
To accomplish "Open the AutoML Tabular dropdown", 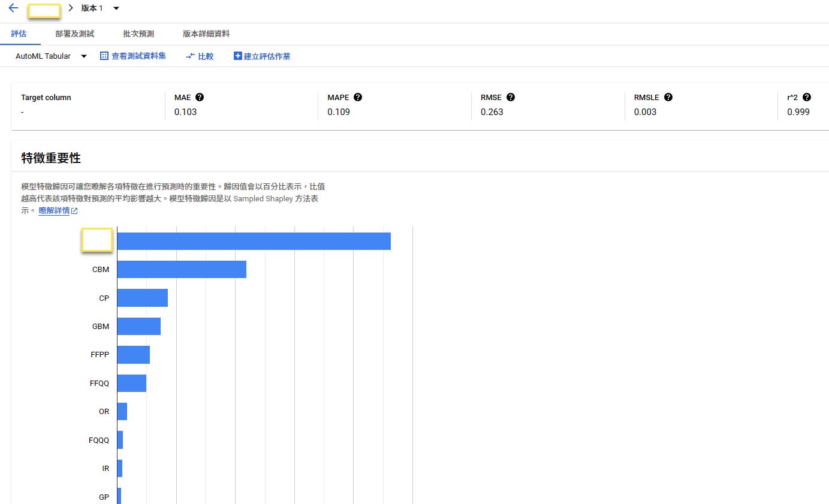I will click(84, 56).
